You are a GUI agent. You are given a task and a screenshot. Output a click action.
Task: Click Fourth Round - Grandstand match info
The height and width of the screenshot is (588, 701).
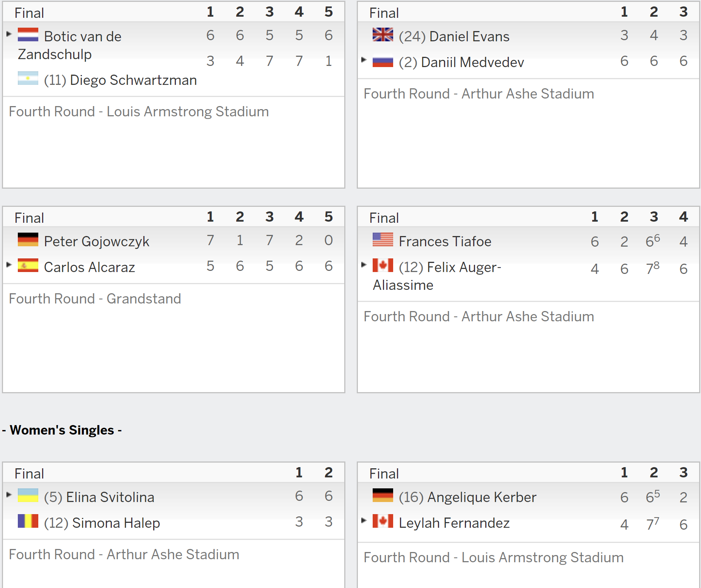coord(95,299)
